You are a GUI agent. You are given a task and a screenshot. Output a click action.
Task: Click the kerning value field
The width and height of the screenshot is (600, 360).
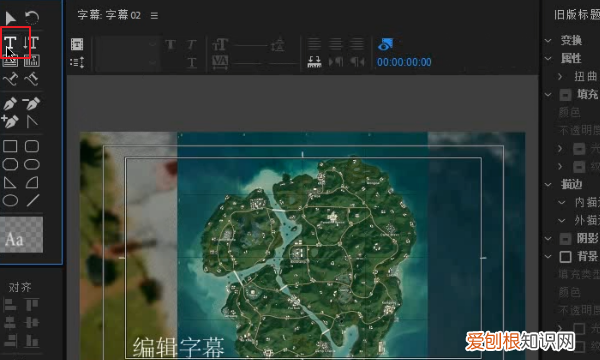(x=250, y=63)
